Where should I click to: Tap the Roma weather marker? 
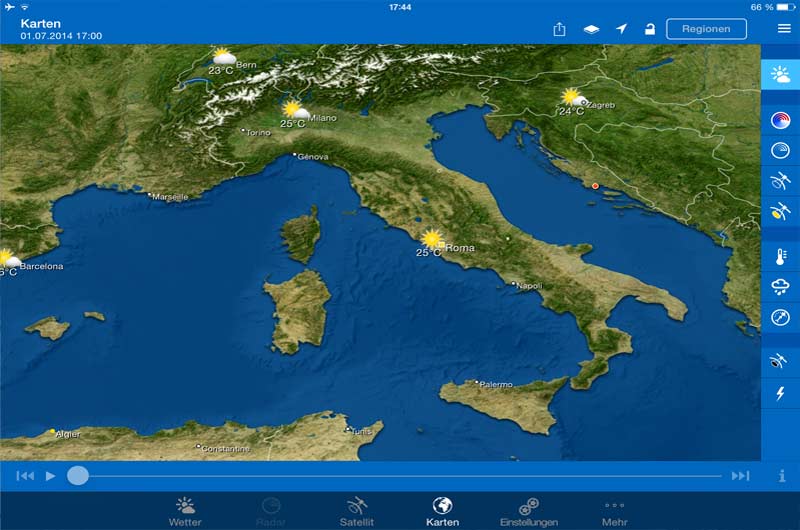[x=432, y=240]
